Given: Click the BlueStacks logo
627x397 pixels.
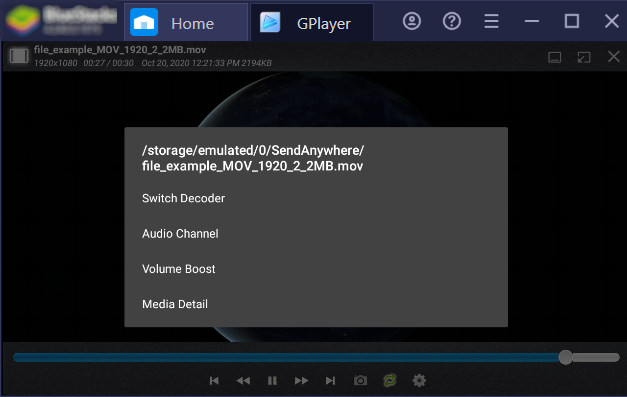Looking at the screenshot, I should pos(23,20).
